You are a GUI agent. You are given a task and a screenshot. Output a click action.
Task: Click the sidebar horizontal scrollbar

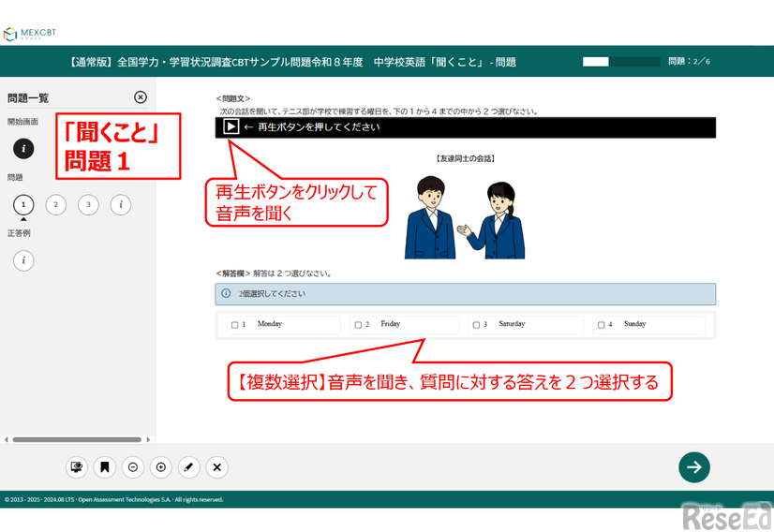[x=77, y=439]
